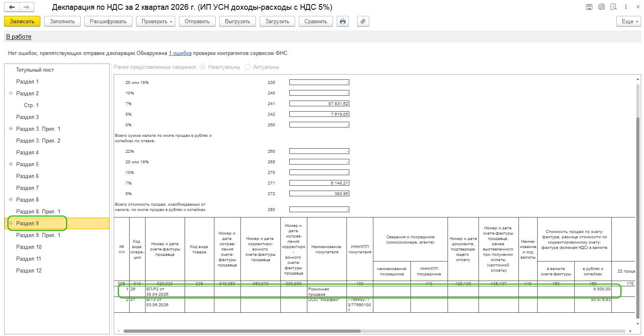Click the Заполнить button
The height and width of the screenshot is (336, 644).
[x=62, y=21]
